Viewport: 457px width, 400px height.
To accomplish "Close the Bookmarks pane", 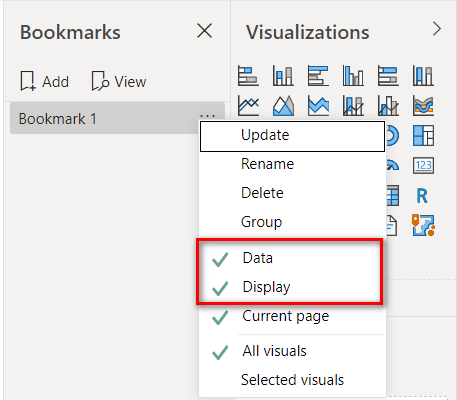I will tap(204, 31).
